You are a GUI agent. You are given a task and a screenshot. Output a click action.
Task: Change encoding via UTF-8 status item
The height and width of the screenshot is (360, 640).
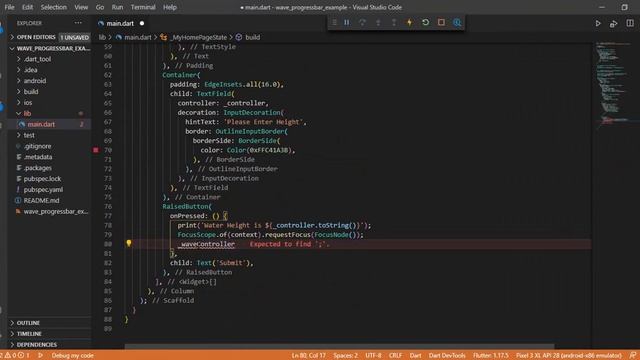[373, 356]
